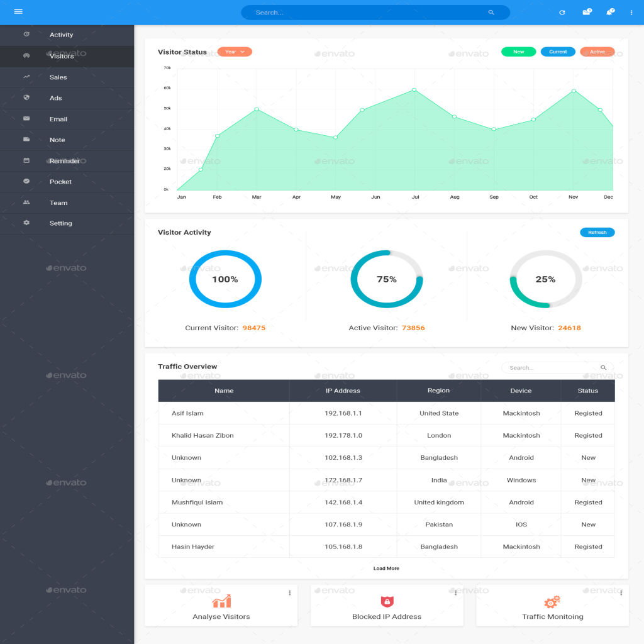Toggle the Current series legend pill
Image resolution: width=644 pixels, height=644 pixels.
(x=558, y=52)
